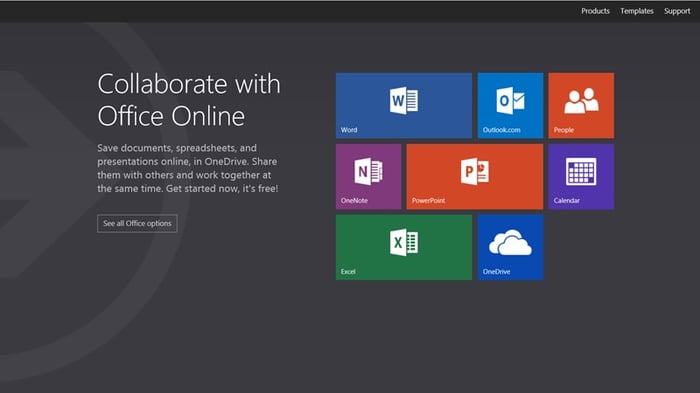
Task: Launch the Excel spreadsheet icon
Action: (404, 242)
